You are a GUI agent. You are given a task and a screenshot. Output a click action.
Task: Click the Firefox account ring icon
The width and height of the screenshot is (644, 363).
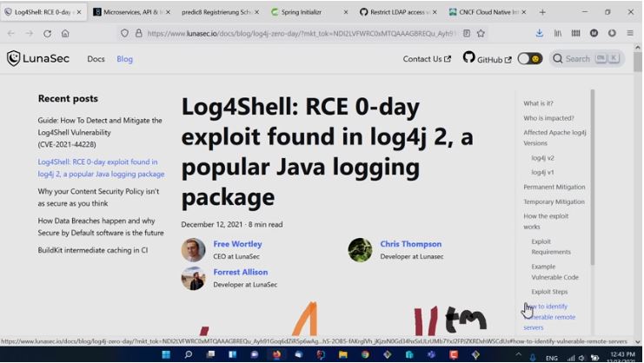coord(612,33)
